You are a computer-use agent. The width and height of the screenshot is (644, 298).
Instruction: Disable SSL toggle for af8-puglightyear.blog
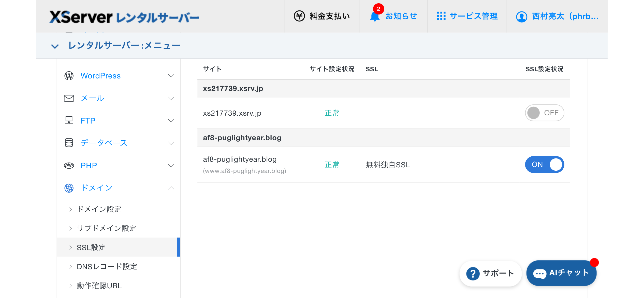tap(545, 165)
